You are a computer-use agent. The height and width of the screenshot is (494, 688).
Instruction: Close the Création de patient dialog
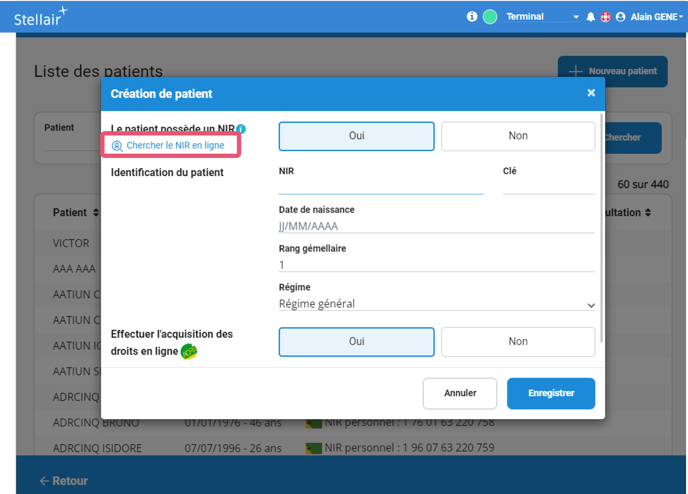click(591, 93)
